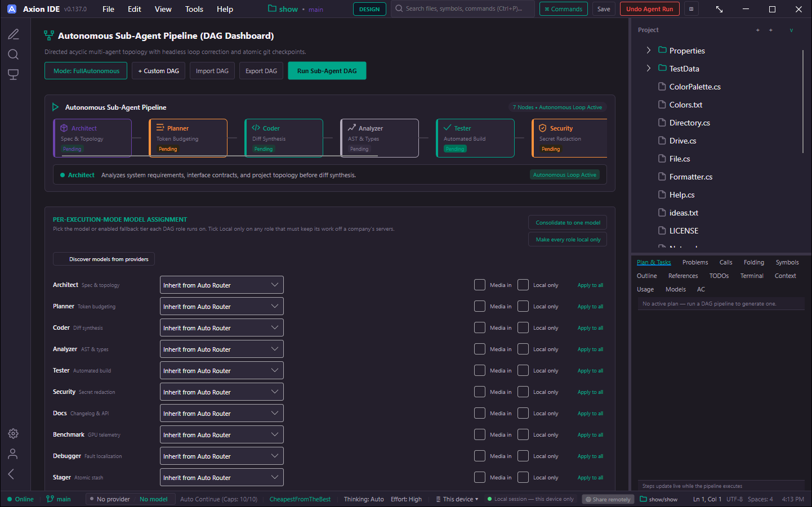
Task: Tick Media in for Security role
Action: (480, 392)
